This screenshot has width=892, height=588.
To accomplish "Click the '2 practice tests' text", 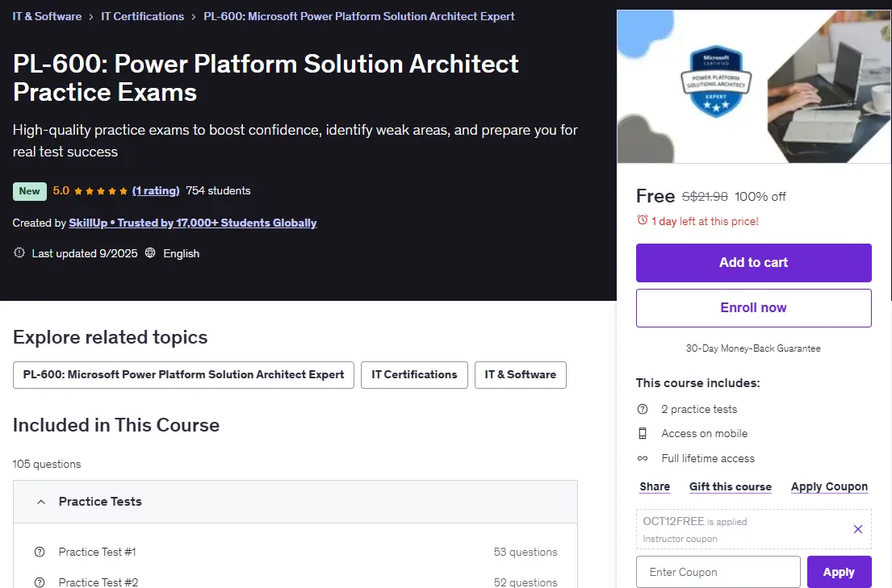I will (x=699, y=409).
